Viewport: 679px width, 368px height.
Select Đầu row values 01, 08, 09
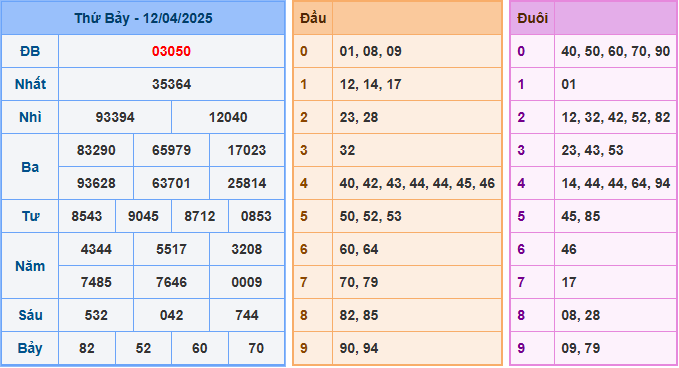371,51
